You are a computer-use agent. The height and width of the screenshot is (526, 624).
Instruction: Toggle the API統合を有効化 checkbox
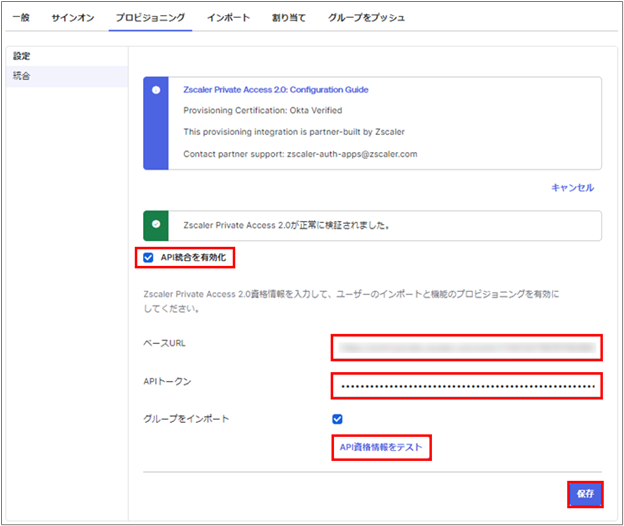(148, 257)
